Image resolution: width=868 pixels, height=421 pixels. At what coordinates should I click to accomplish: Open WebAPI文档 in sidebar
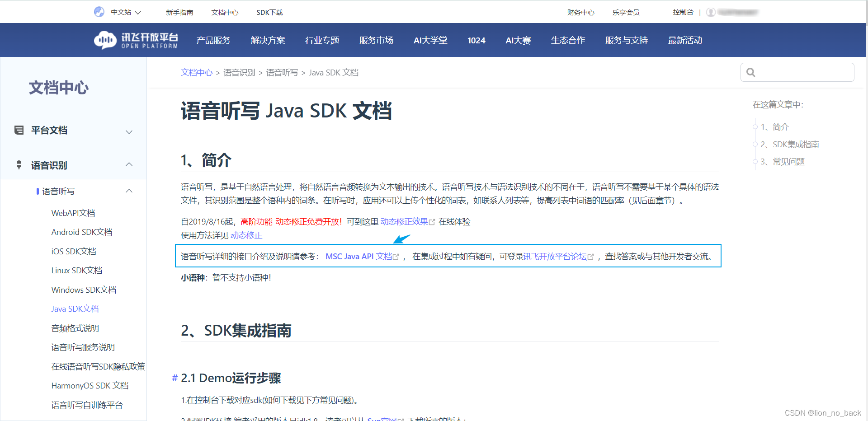pos(73,213)
